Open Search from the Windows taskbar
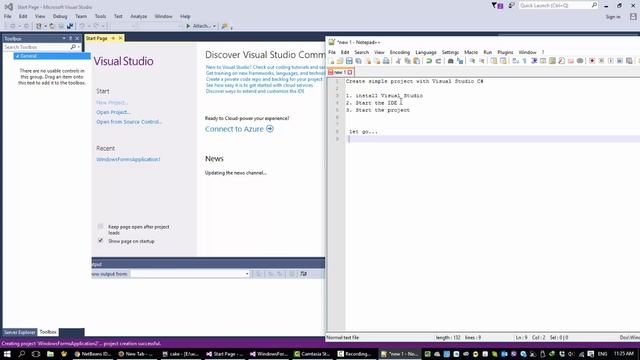Viewport: 640px width, 360px height. 21,354
